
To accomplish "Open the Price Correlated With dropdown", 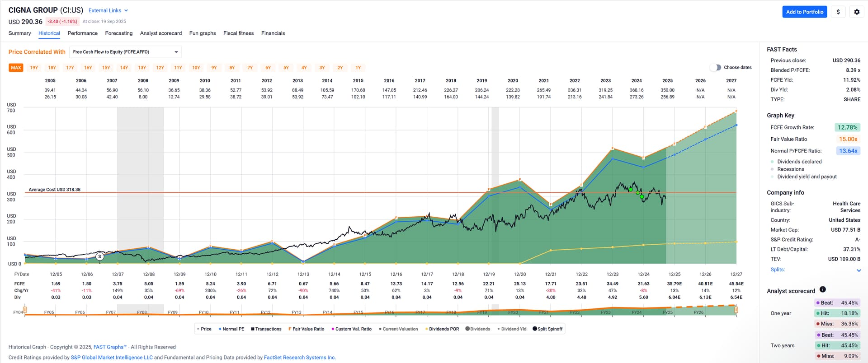I will coord(125,52).
